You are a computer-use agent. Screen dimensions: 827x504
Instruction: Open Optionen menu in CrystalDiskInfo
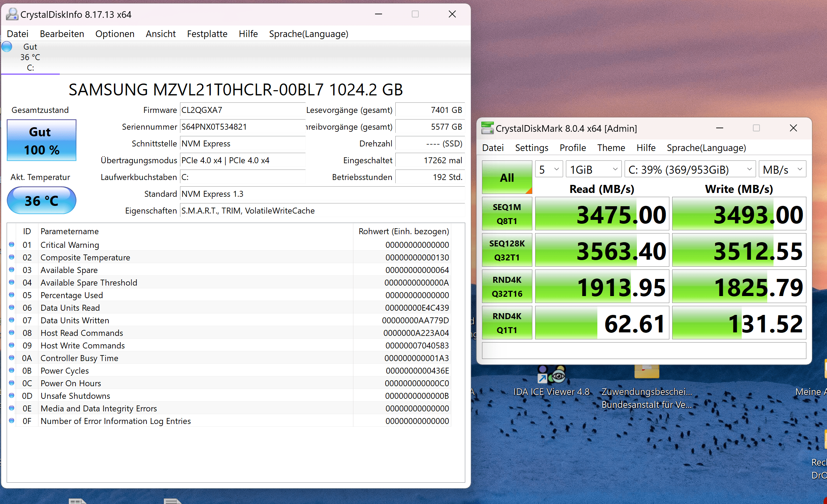(115, 34)
